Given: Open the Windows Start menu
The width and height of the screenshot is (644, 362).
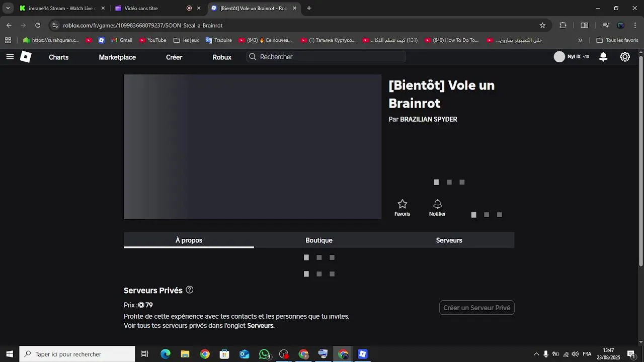Looking at the screenshot, I should tap(10, 354).
